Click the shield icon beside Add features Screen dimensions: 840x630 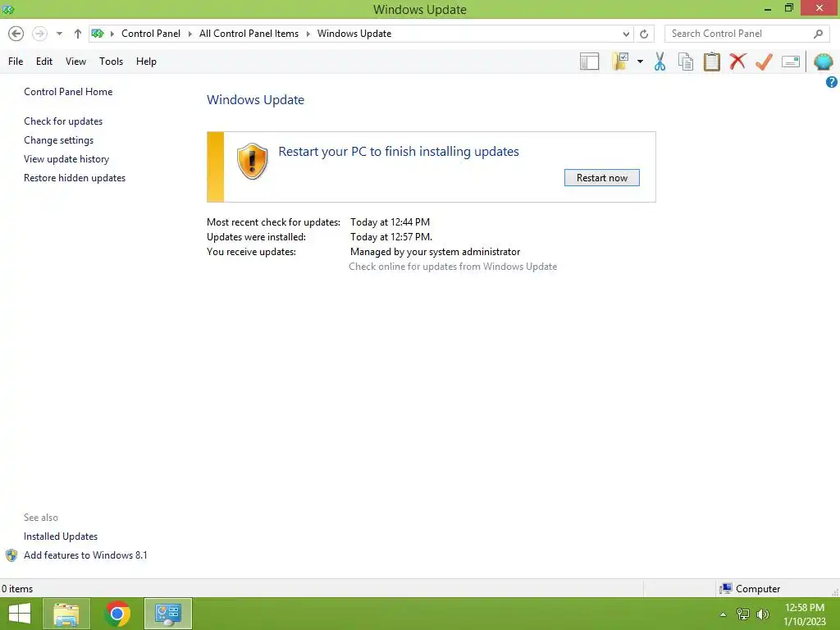click(11, 555)
